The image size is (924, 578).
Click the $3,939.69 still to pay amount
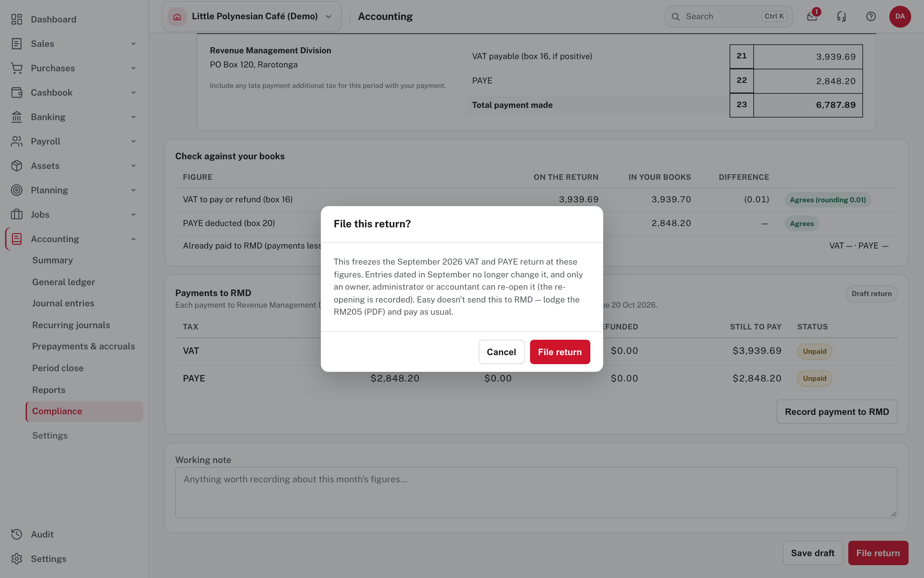[x=757, y=351]
